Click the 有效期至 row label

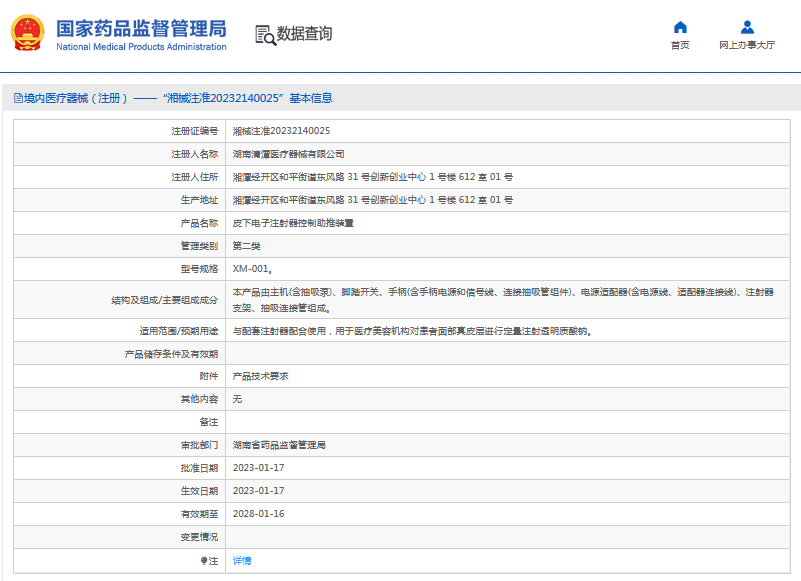tap(199, 515)
